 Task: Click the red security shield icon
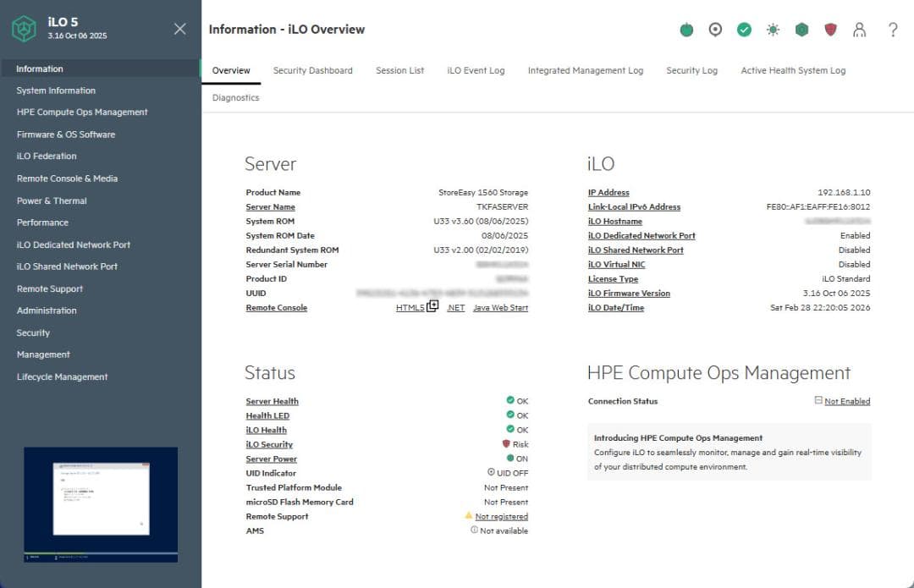(x=831, y=29)
